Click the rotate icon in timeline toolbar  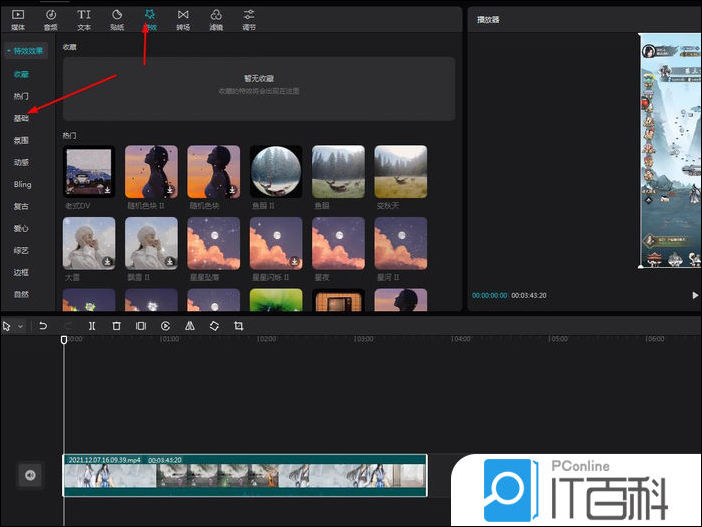click(214, 326)
